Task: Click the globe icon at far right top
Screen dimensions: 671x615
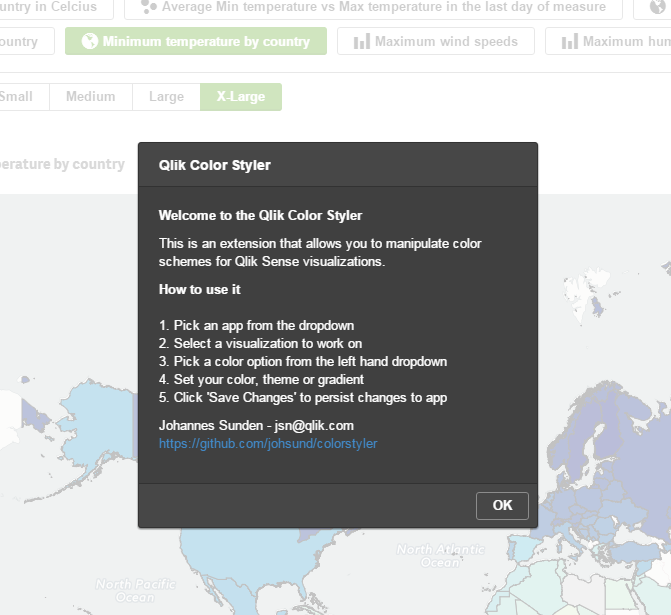Action: point(658,7)
